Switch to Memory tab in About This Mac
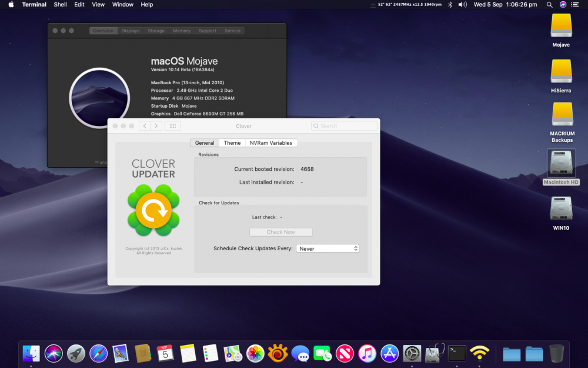Viewport: 588px width, 368px height. [182, 31]
